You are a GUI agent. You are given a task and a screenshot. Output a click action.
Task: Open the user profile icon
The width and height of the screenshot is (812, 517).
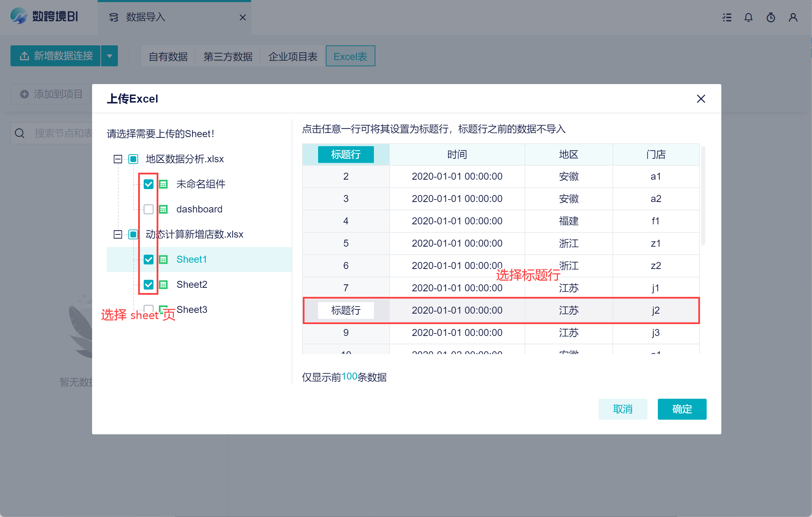[793, 17]
